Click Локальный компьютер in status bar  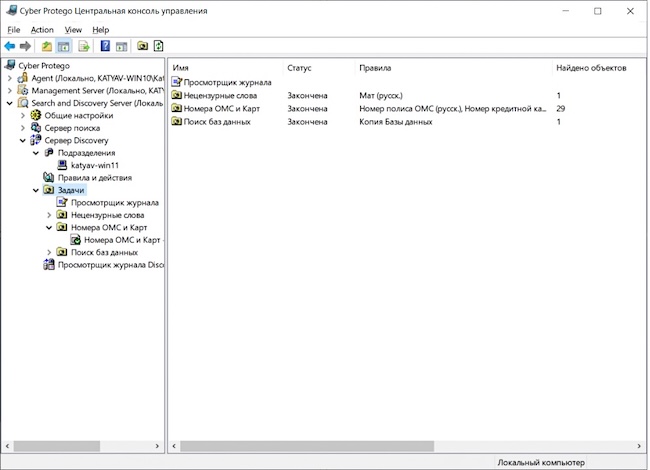[x=541, y=463]
